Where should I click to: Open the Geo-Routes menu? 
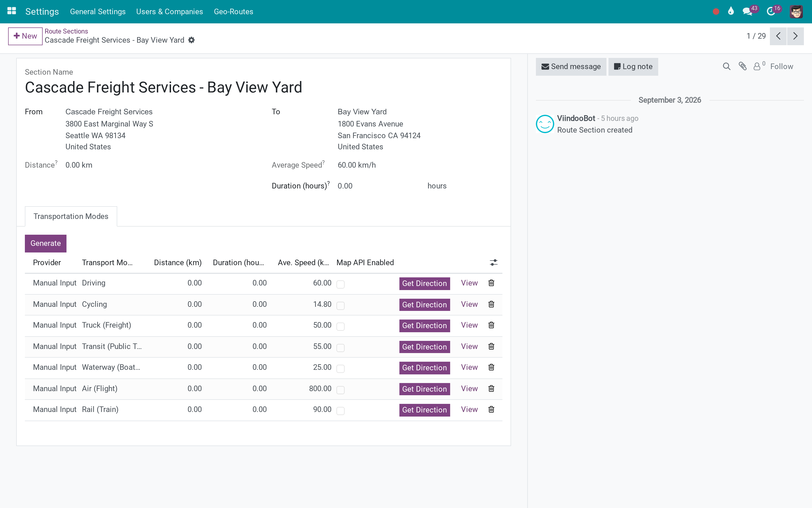[x=233, y=11]
